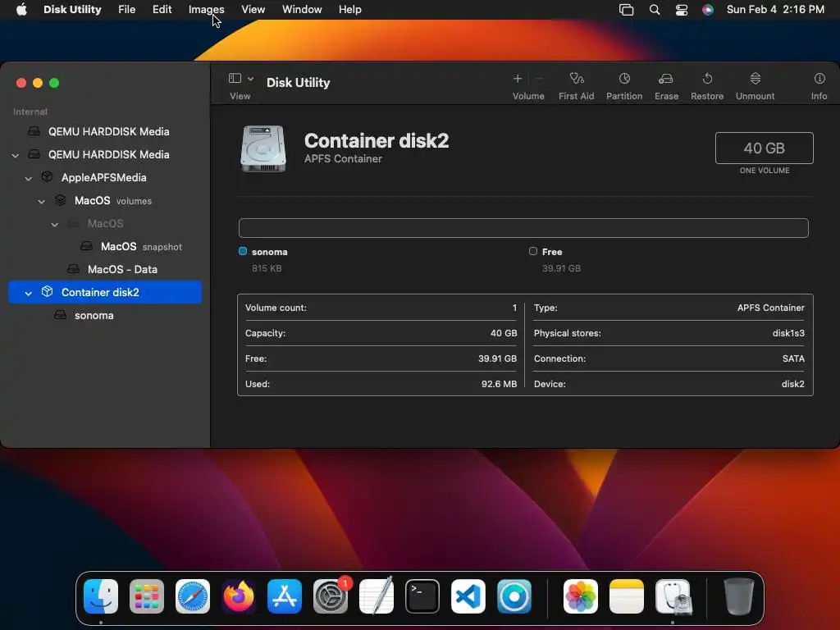This screenshot has height=630, width=840.
Task: Open the Help menu
Action: pos(349,10)
